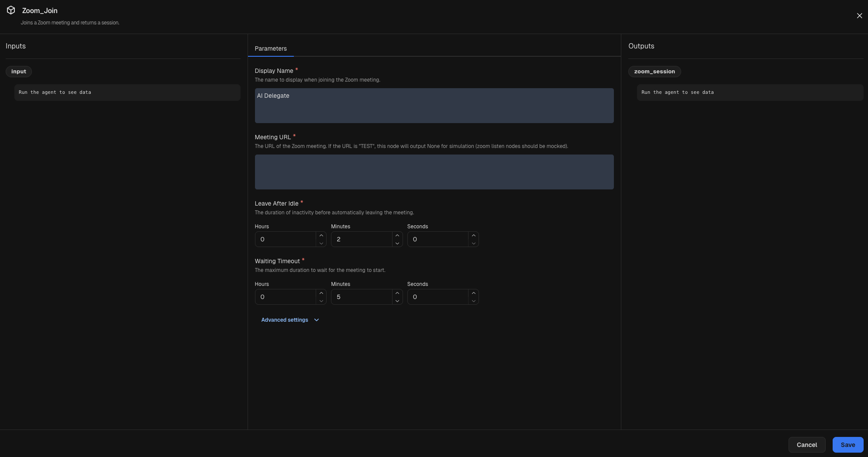The width and height of the screenshot is (868, 457).
Task: Click the Zoom_Join cube icon
Action: (11, 10)
